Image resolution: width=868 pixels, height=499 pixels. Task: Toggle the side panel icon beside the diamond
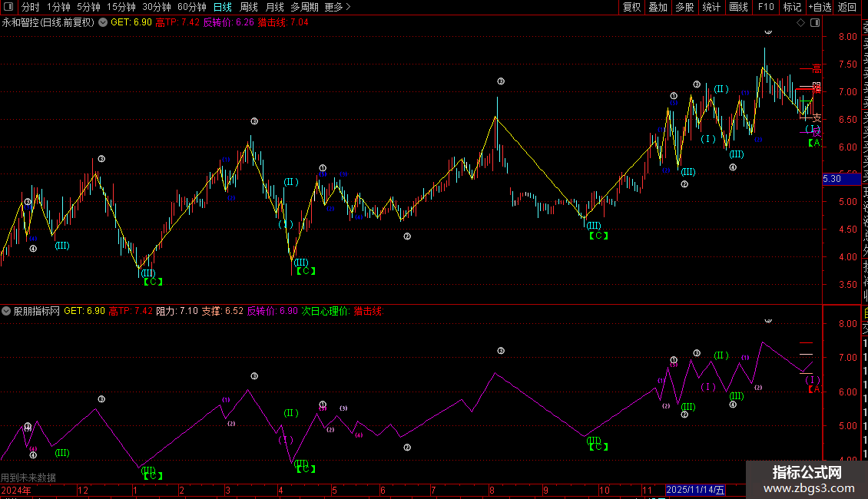(x=815, y=23)
